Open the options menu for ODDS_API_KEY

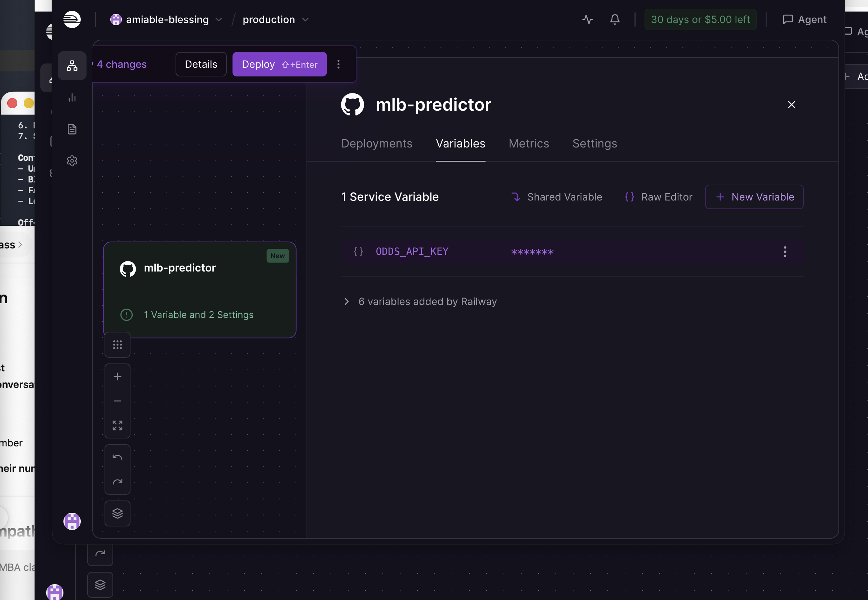(785, 252)
